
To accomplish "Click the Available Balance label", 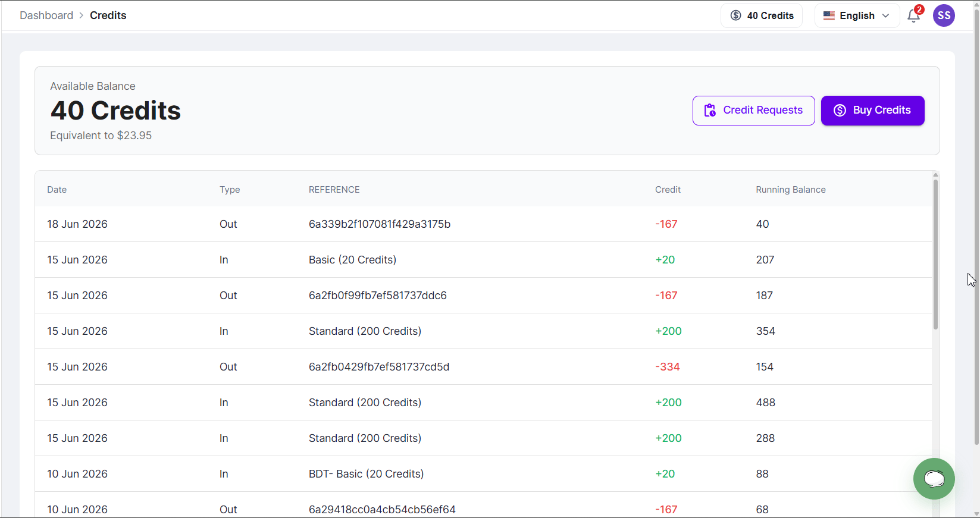I will pos(93,86).
